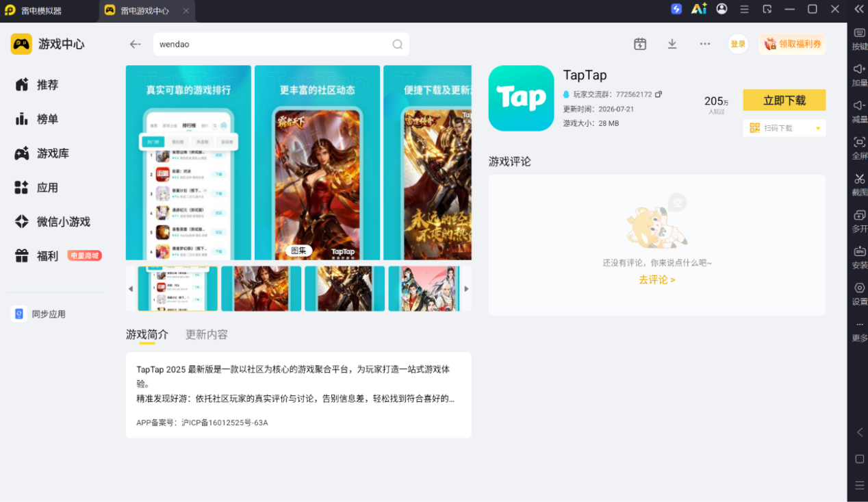Viewport: 868px width, 502px height.
Task: Click 减量 volume down
Action: pos(859,112)
